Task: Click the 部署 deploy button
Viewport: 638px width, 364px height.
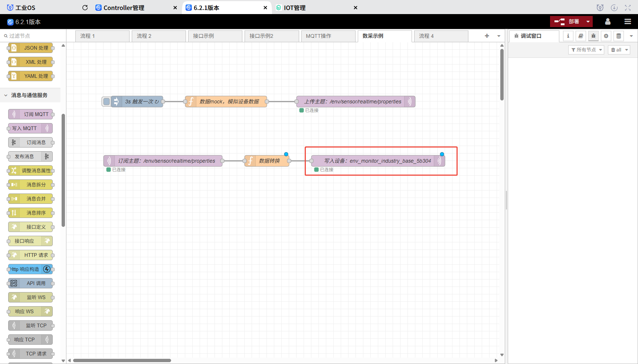Action: pos(568,21)
